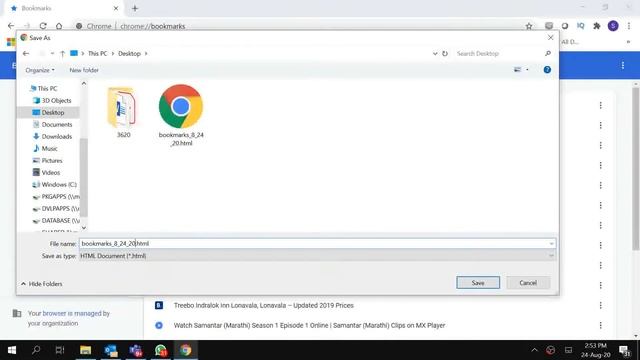Open the view options dropdown arrow
This screenshot has width=640, height=360.
coord(527,70)
